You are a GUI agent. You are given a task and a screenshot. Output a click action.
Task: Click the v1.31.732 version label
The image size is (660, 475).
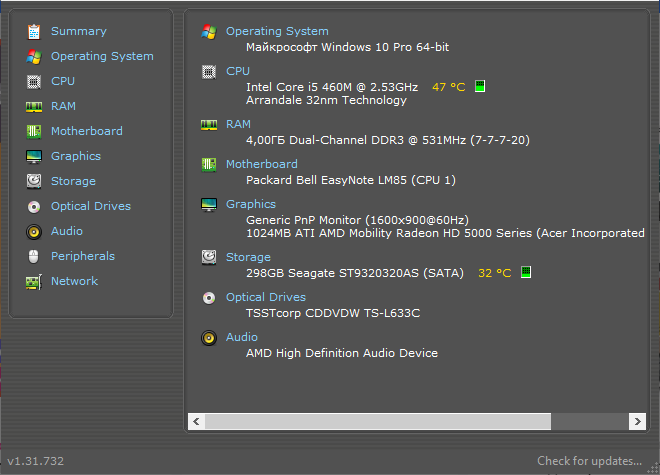(x=36, y=461)
